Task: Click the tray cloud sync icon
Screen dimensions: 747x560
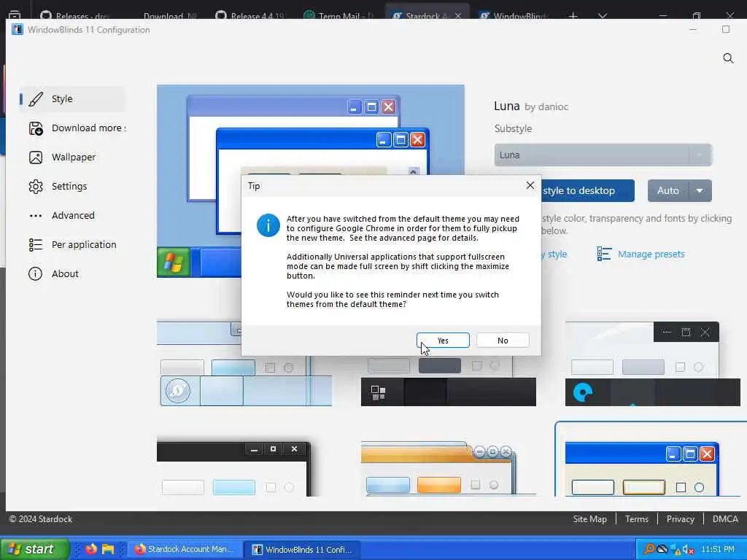Action: (662, 549)
